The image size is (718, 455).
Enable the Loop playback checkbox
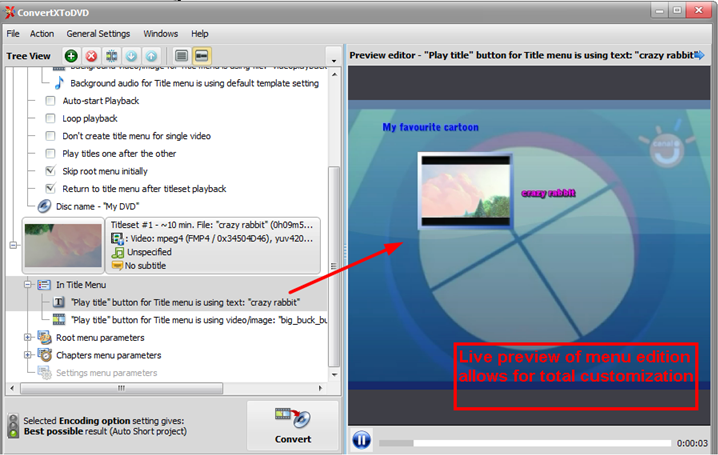coord(50,118)
